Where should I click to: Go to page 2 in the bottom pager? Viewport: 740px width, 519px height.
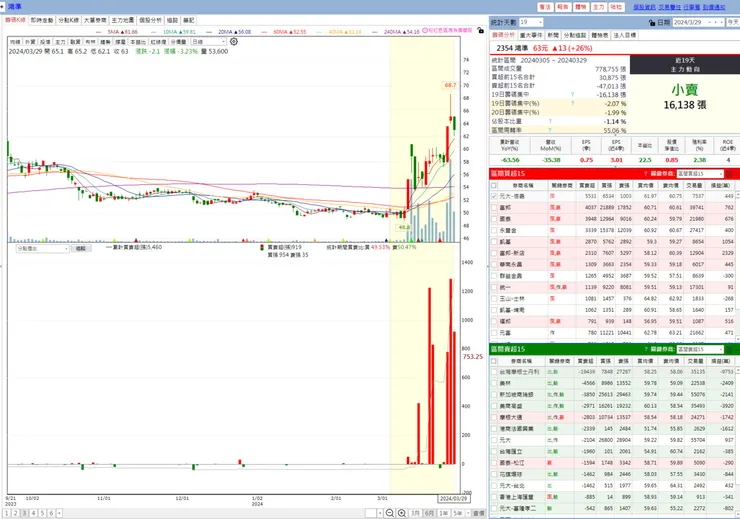[15, 513]
